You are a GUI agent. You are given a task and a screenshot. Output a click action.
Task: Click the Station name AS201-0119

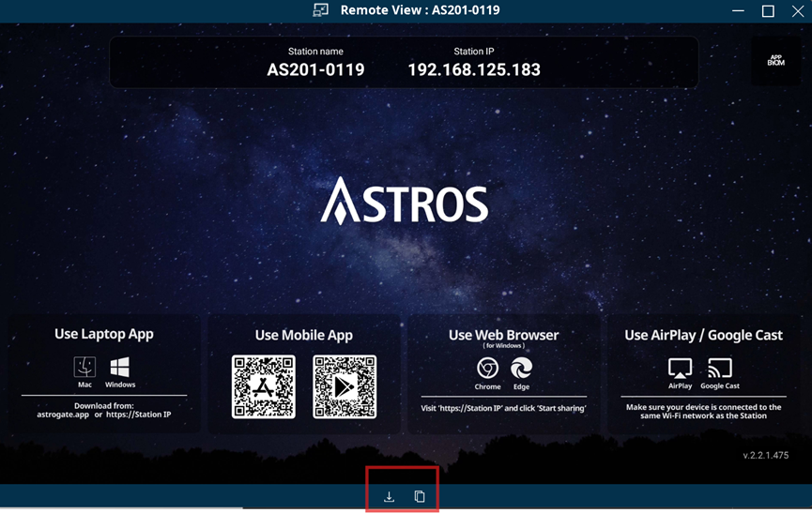[315, 69]
